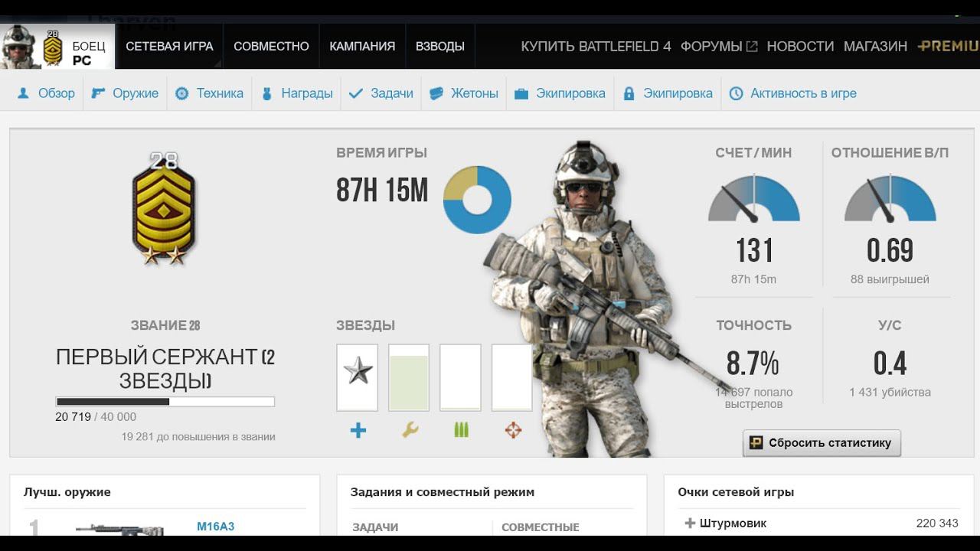Image resolution: width=980 pixels, height=551 pixels.
Task: Follow КУПИТЬ BATTLEFIELD 4 link
Action: pyautogui.click(x=596, y=46)
